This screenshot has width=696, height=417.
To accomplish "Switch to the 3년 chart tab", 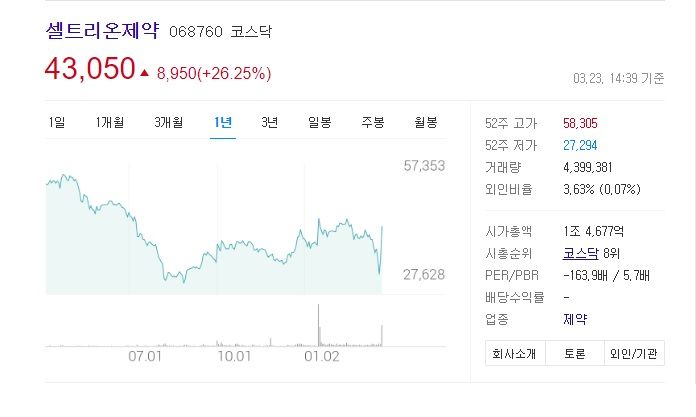I will pos(269,122).
